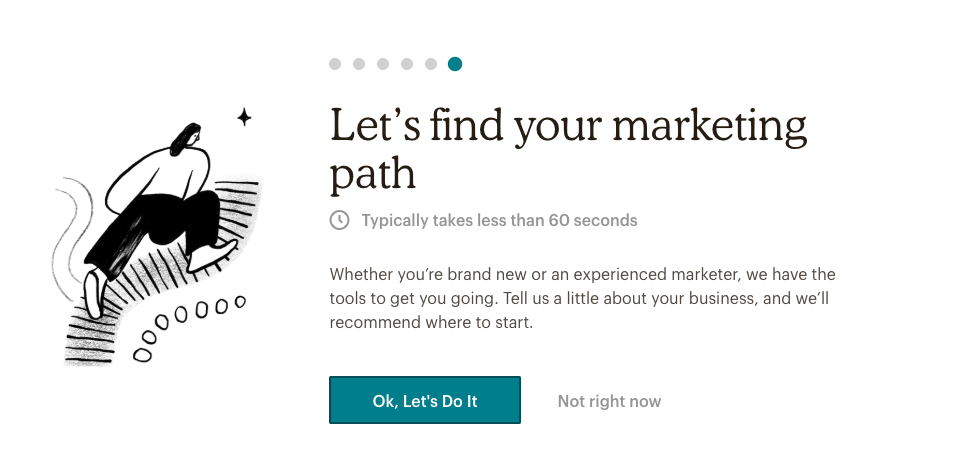Click the first progress dot
The height and width of the screenshot is (468, 968).
[x=335, y=64]
